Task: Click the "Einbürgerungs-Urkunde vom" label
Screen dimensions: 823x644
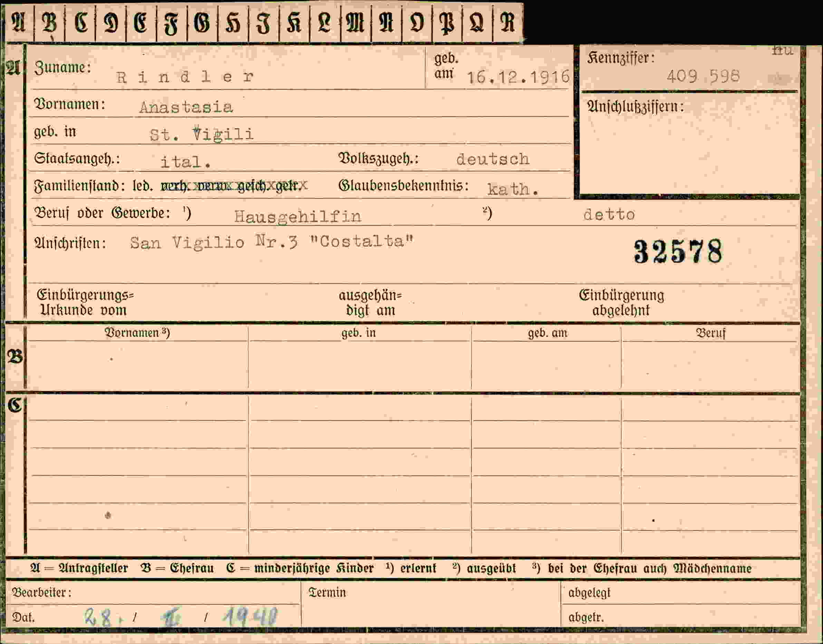Action: (85, 302)
